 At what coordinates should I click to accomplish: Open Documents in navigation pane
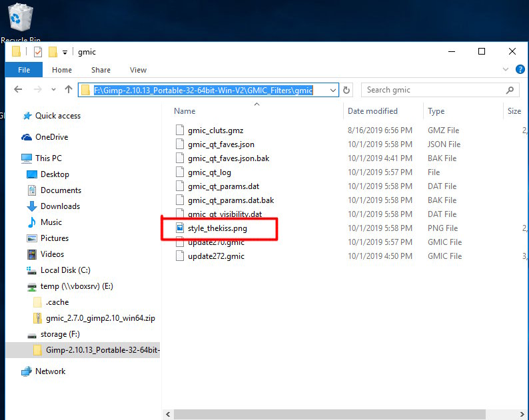click(x=61, y=190)
